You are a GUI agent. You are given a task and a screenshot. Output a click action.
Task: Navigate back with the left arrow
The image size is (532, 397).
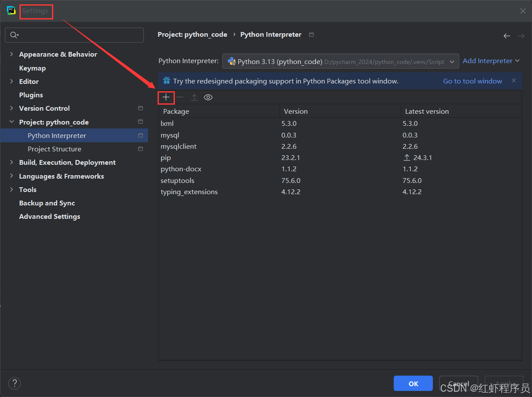(507, 36)
